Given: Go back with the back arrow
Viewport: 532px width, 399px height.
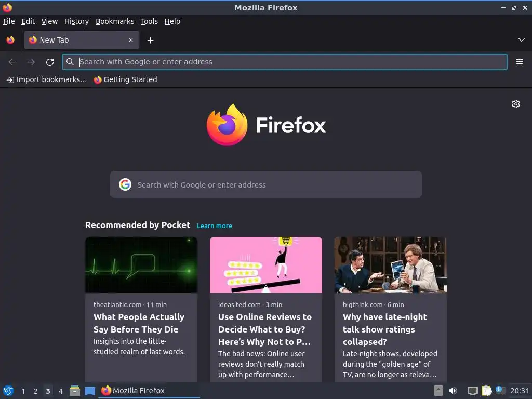Looking at the screenshot, I should pyautogui.click(x=12, y=62).
